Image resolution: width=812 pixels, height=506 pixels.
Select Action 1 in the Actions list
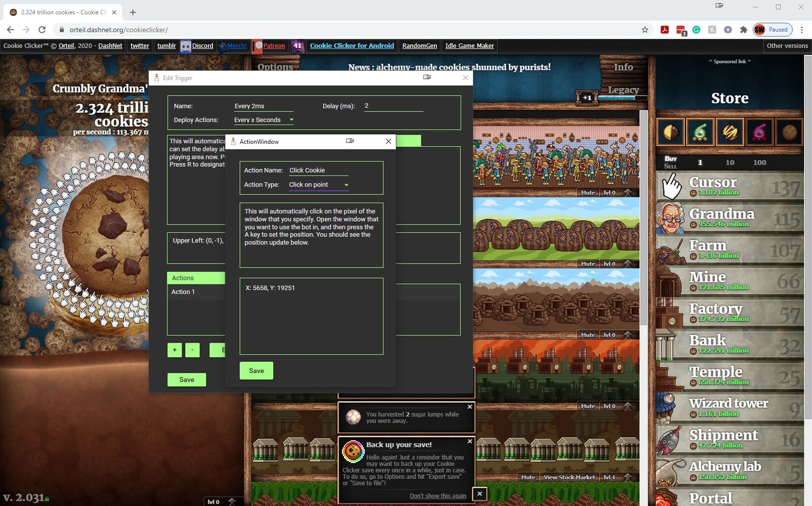tap(196, 292)
